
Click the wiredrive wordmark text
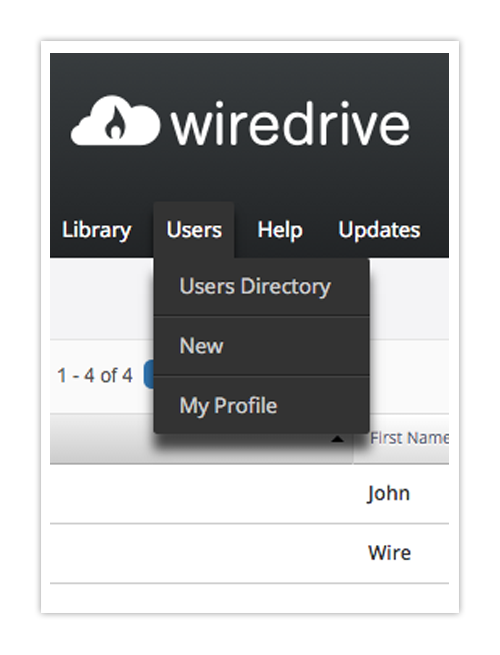click(x=290, y=123)
